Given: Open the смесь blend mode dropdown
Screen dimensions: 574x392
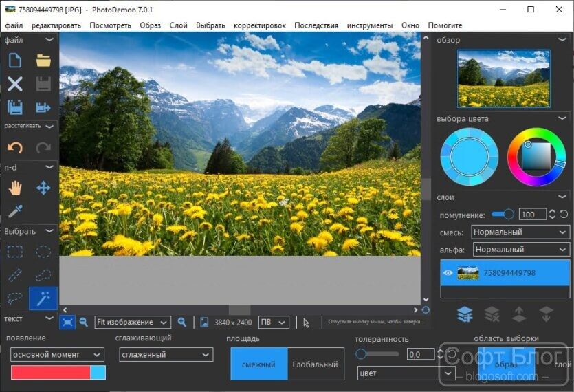Looking at the screenshot, I should click(520, 232).
